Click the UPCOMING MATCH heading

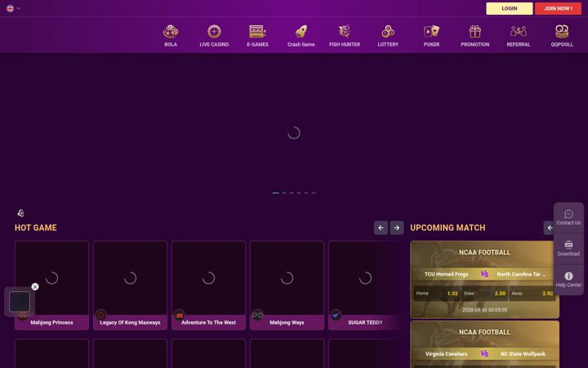pyautogui.click(x=448, y=227)
